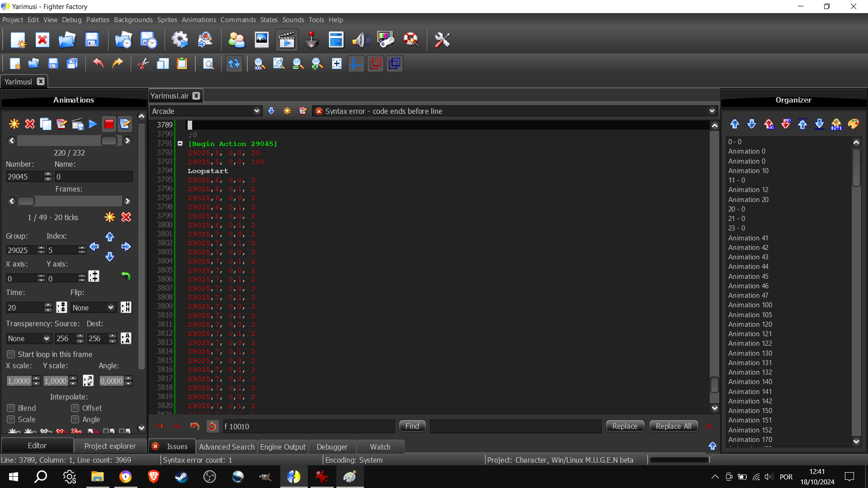Move organizer item up with first blue arrow
This screenshot has height=488, width=868.
(x=735, y=124)
